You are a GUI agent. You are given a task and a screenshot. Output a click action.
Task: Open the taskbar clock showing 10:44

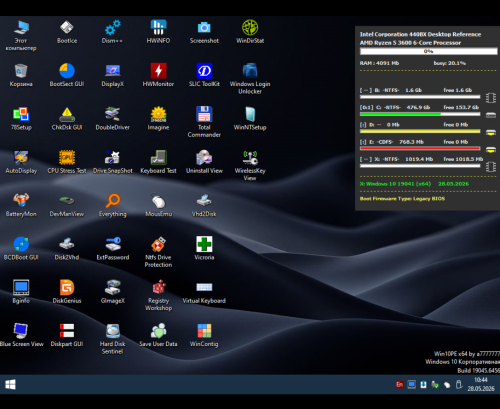coord(481,384)
